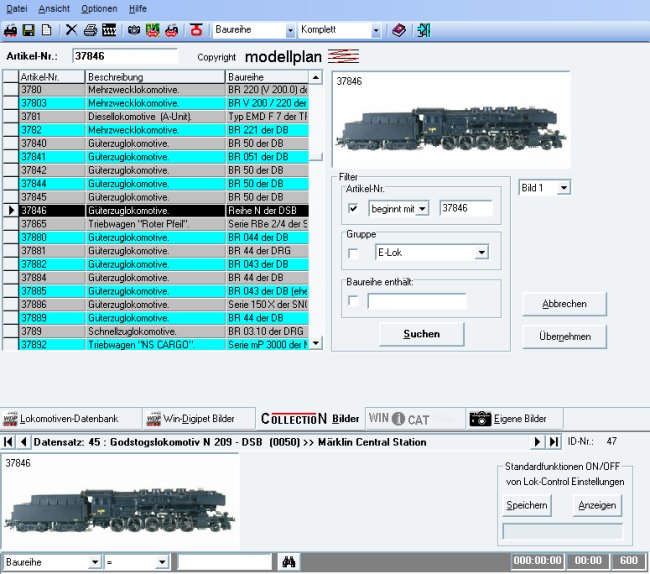Switch to the WIN CAT tab
This screenshot has width=650, height=574.
(x=415, y=419)
